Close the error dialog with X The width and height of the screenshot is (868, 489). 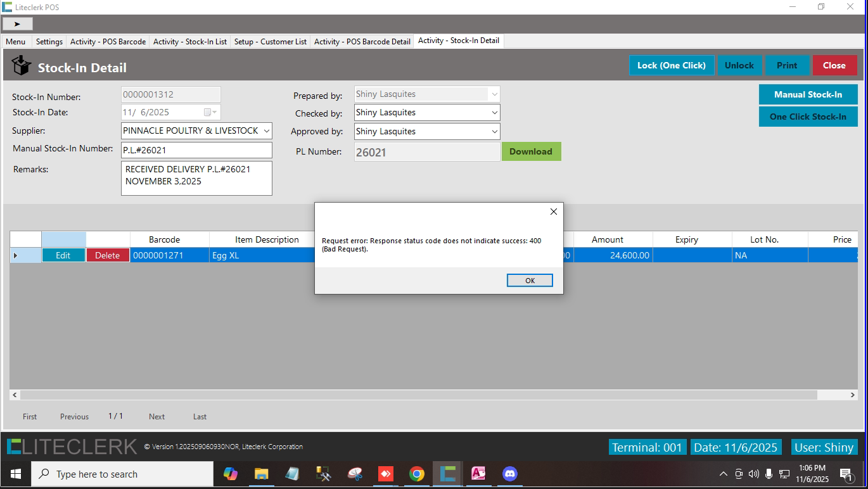(x=553, y=212)
